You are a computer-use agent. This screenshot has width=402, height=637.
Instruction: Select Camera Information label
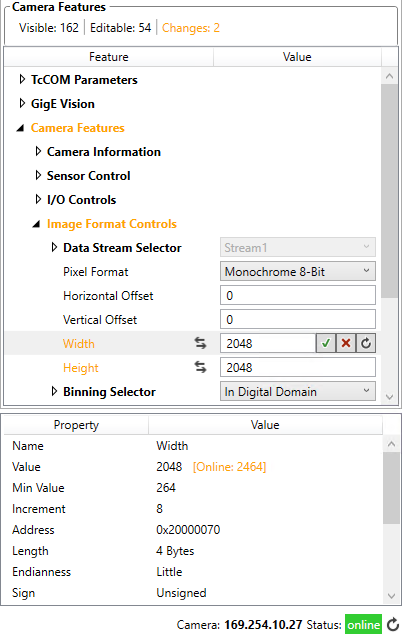pyautogui.click(x=104, y=152)
